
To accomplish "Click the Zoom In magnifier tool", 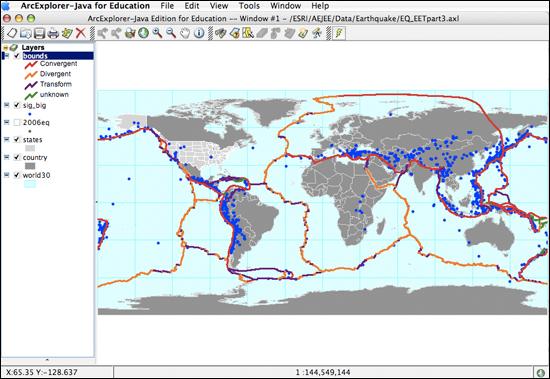I will coord(157,33).
